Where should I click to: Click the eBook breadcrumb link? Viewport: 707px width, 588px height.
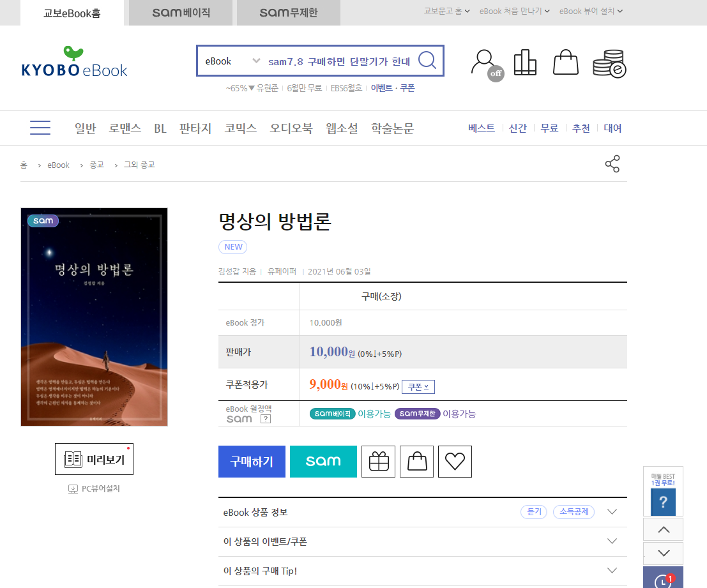[x=59, y=165]
